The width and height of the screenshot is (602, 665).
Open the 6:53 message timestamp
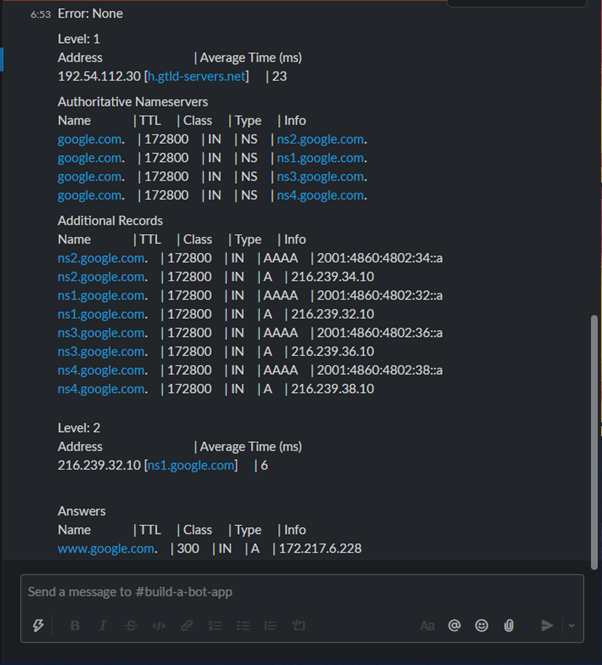(x=41, y=14)
